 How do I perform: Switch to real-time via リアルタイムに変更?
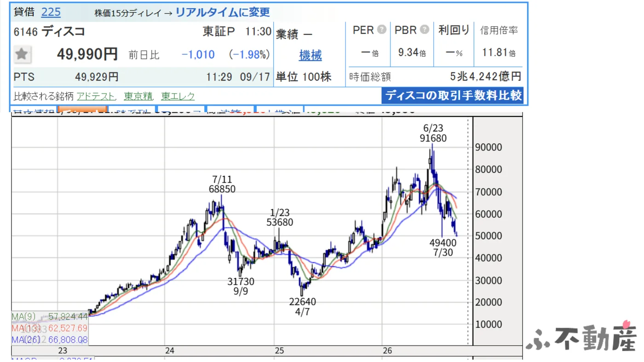[223, 12]
